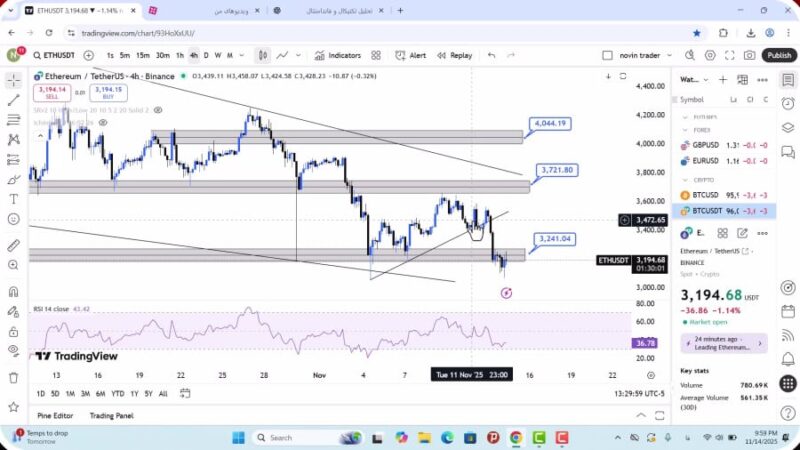
Task: Collapse the FOREX watchlist section
Action: 685,129
